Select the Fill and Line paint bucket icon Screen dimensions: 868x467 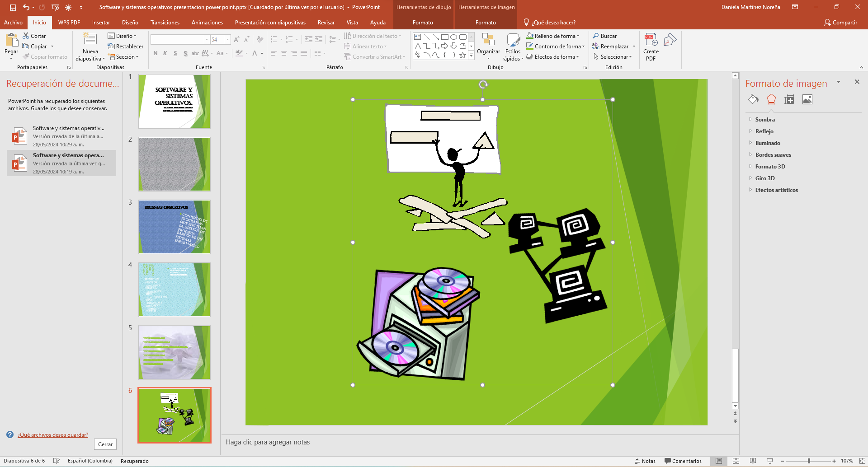753,99
